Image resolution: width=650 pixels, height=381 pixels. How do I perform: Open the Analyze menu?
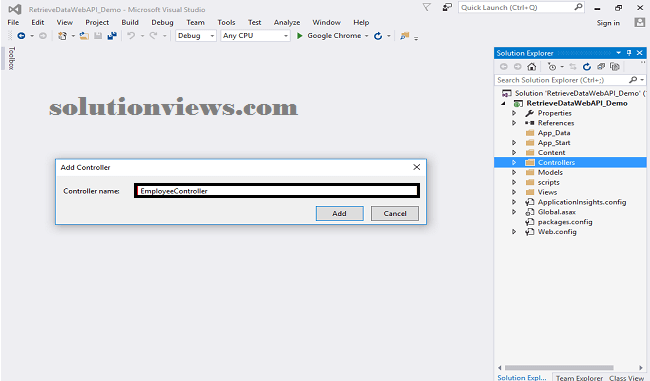287,22
